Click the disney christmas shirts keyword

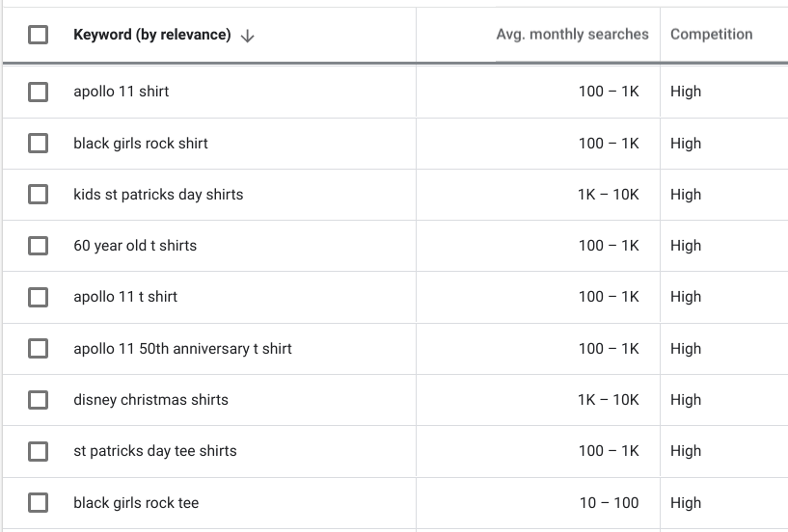[x=150, y=400]
